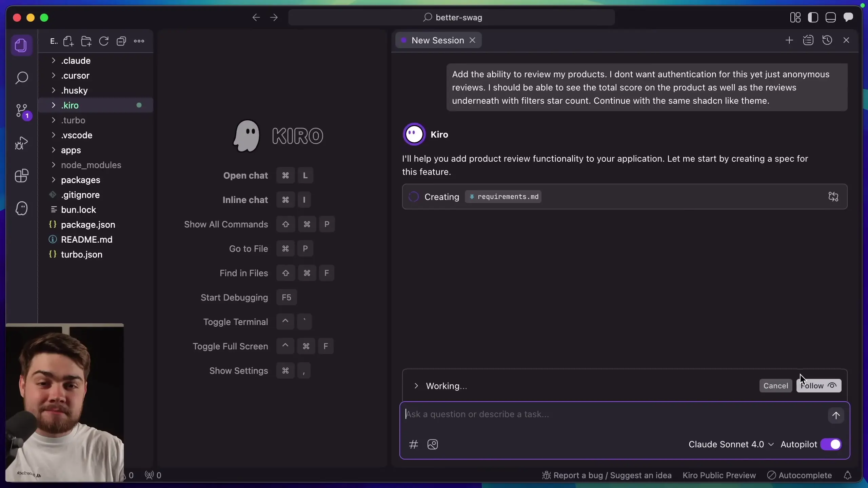Viewport: 868px width, 488px height.
Task: Toggle primary side bar visibility
Action: pos(813,17)
